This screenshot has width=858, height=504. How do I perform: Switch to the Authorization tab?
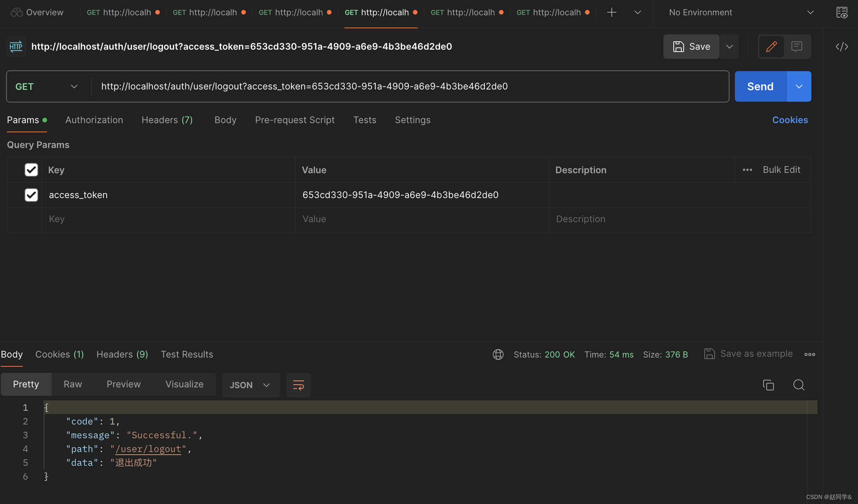point(94,120)
